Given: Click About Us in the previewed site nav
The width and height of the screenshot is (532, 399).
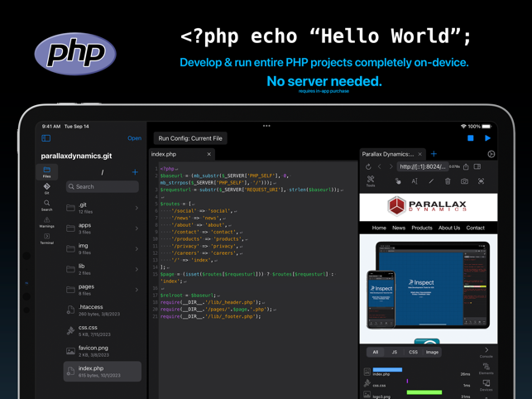Looking at the screenshot, I should coord(449,228).
